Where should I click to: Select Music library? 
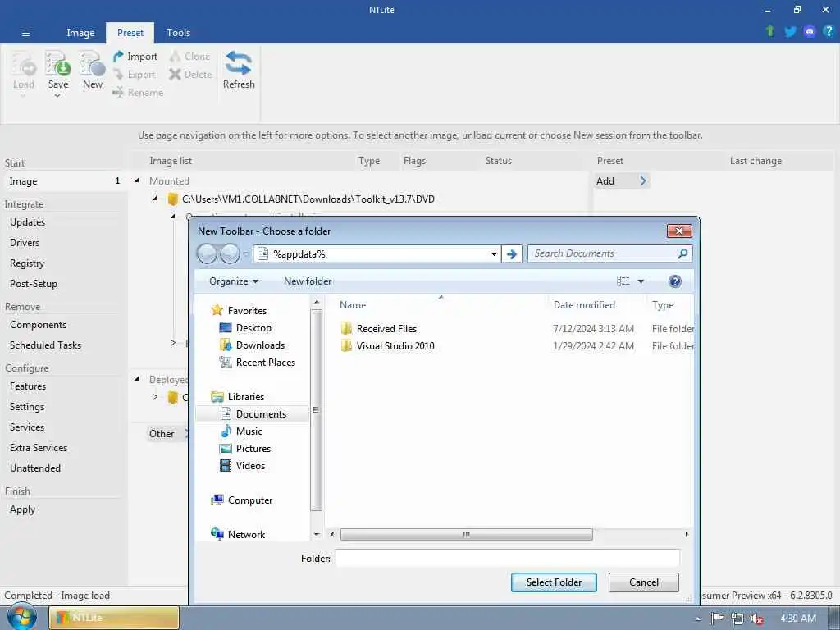(249, 431)
